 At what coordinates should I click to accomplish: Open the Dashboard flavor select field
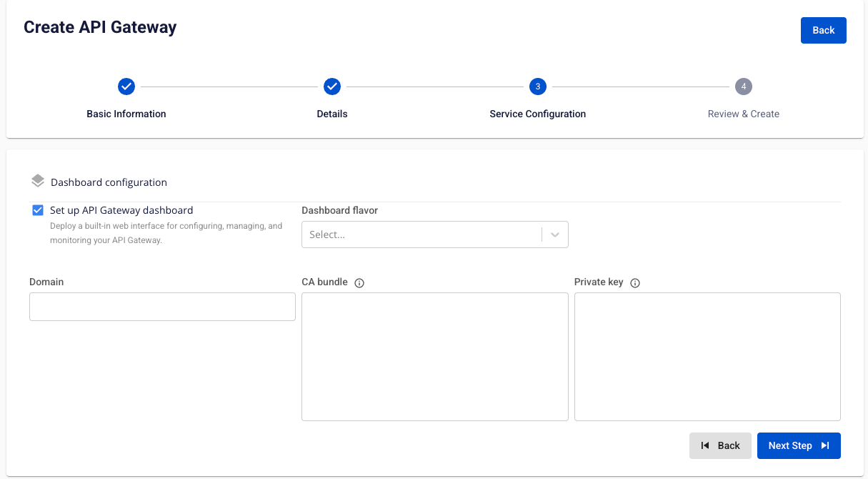point(421,234)
